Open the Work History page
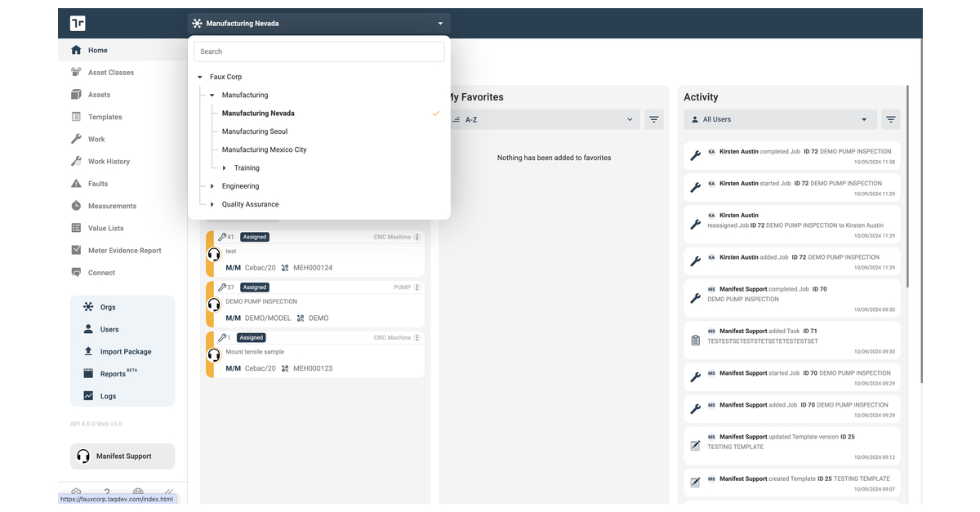 [107, 161]
